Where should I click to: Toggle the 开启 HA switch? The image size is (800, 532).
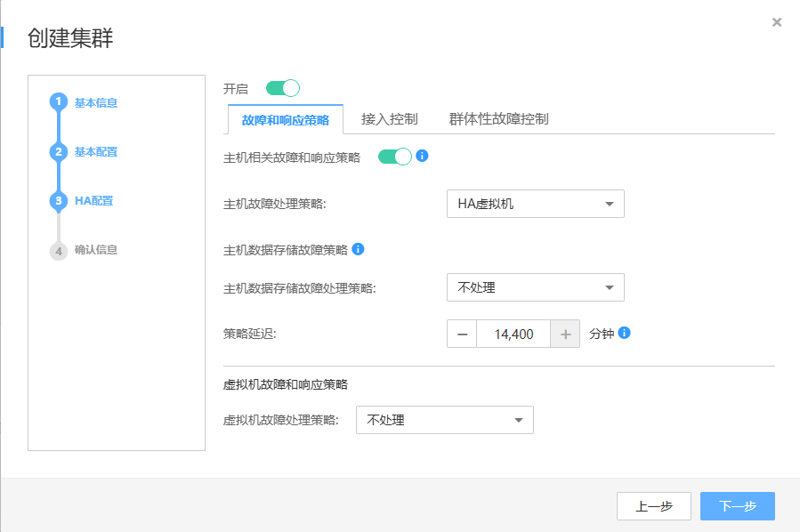[283, 88]
